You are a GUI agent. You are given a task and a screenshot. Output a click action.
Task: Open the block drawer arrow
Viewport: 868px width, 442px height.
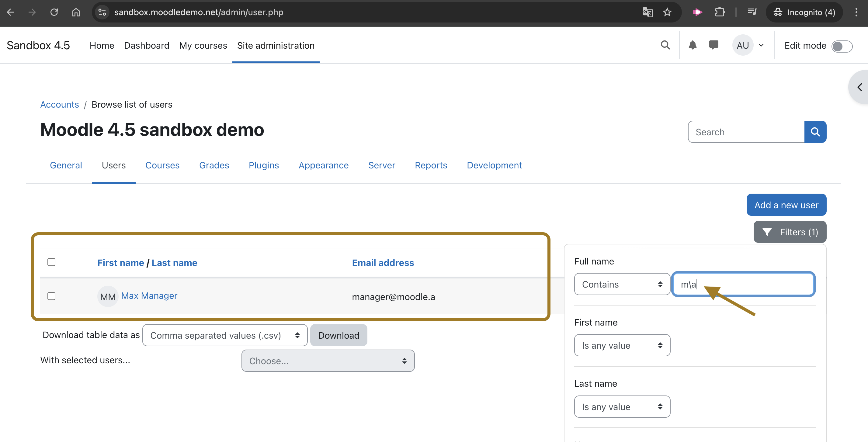coord(859,87)
